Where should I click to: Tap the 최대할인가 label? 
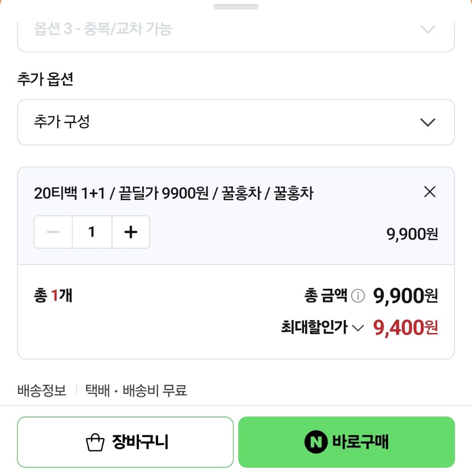tap(314, 327)
